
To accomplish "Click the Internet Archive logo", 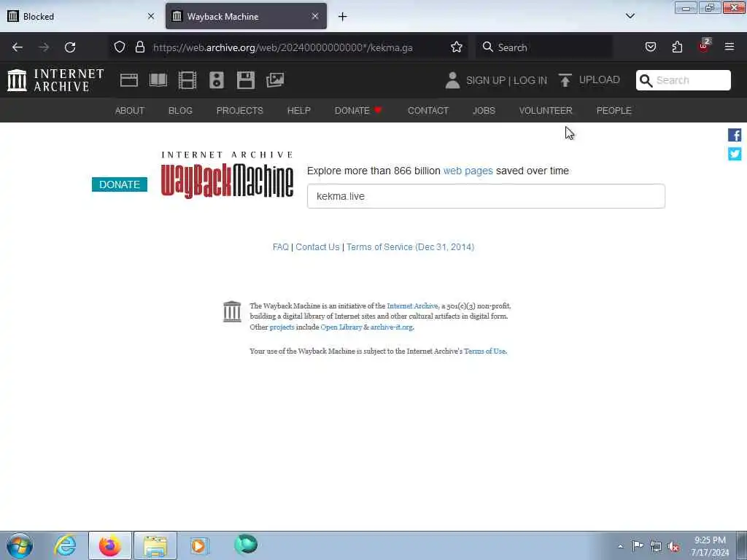I will point(55,80).
